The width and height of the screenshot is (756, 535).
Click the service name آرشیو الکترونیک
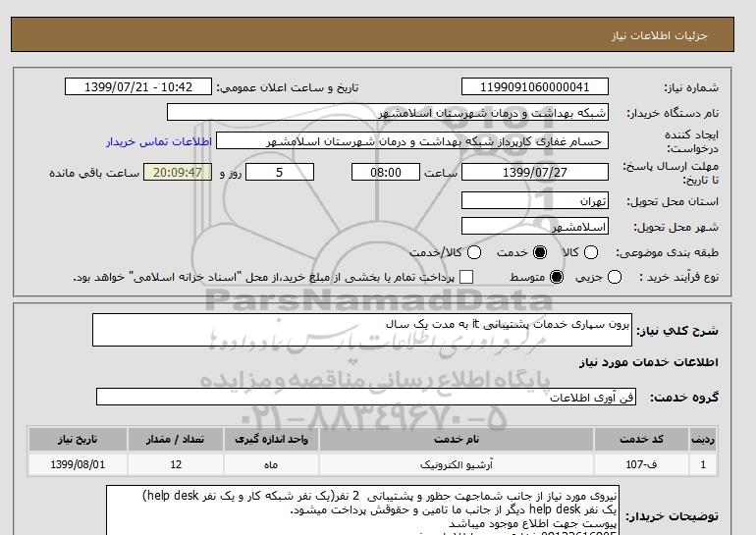point(457,464)
